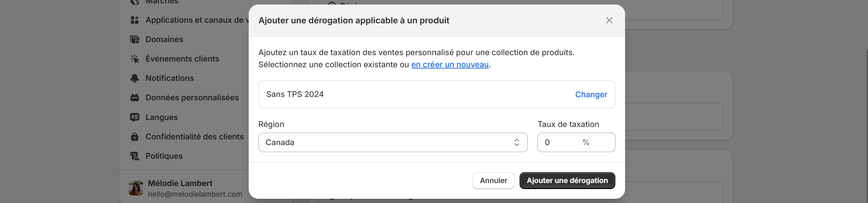Follow the "en créer un nouveau" link
Screen dimensions: 868x203
[449, 65]
